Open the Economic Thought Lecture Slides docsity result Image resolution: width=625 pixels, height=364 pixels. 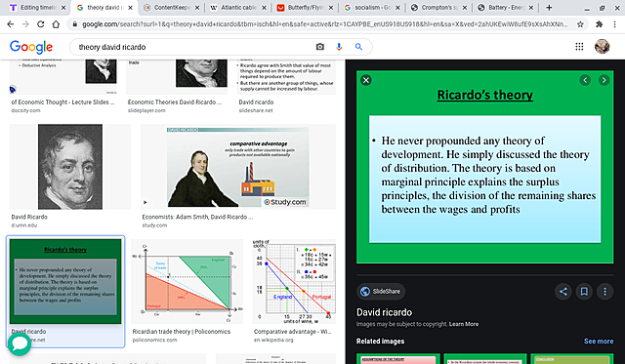[62, 102]
